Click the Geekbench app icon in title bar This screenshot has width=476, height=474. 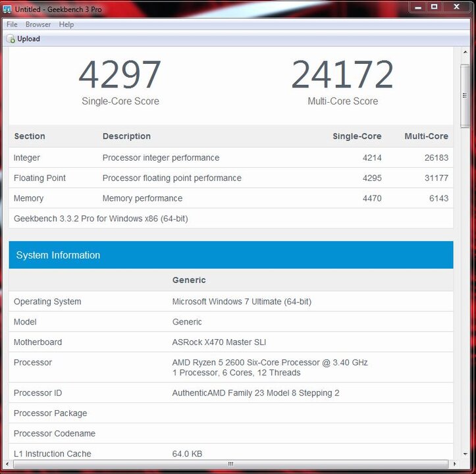click(x=7, y=9)
